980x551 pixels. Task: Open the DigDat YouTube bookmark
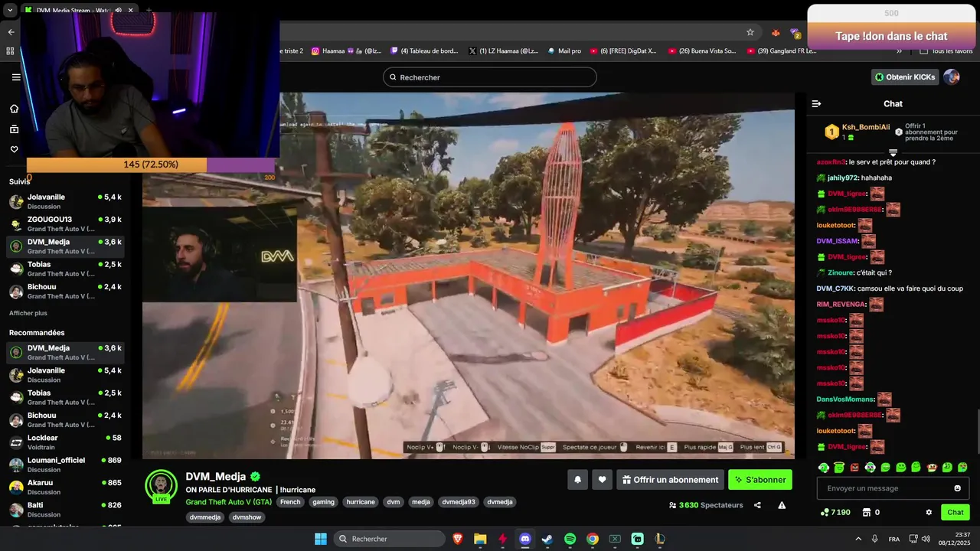[623, 51]
